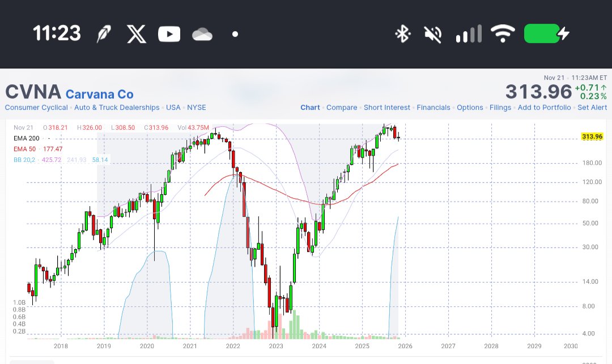Click the EMA 50 177.47 indicator label
The width and height of the screenshot is (612, 364).
[x=38, y=149]
